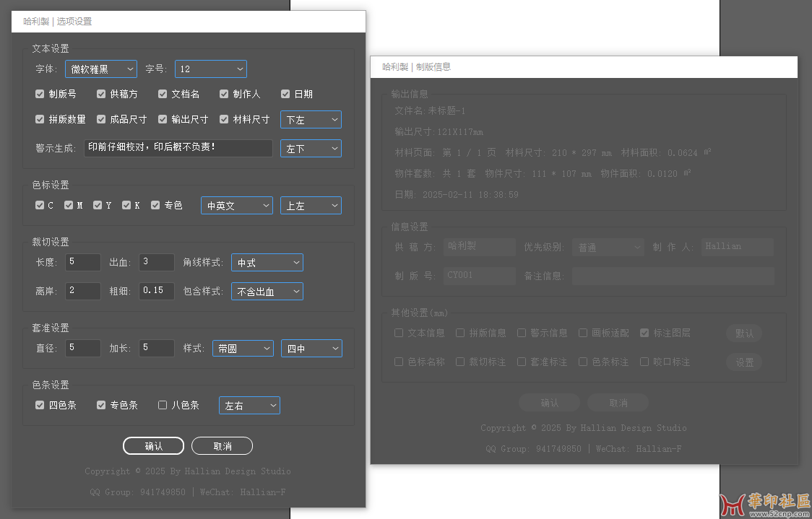Open the 套准样式 dropdown showing 带圆

coord(243,348)
